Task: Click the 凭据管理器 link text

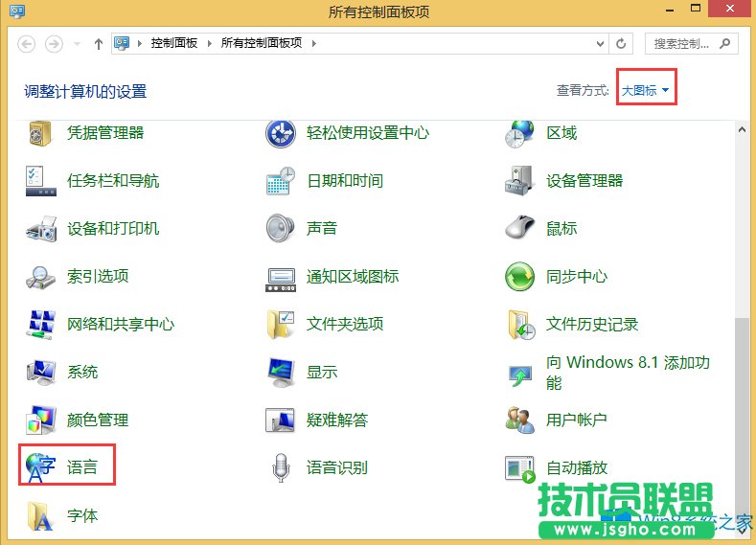Action: coord(105,133)
